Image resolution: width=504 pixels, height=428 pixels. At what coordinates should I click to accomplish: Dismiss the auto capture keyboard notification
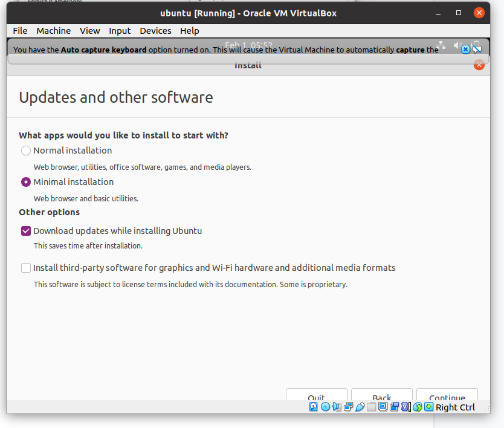pyautogui.click(x=465, y=49)
